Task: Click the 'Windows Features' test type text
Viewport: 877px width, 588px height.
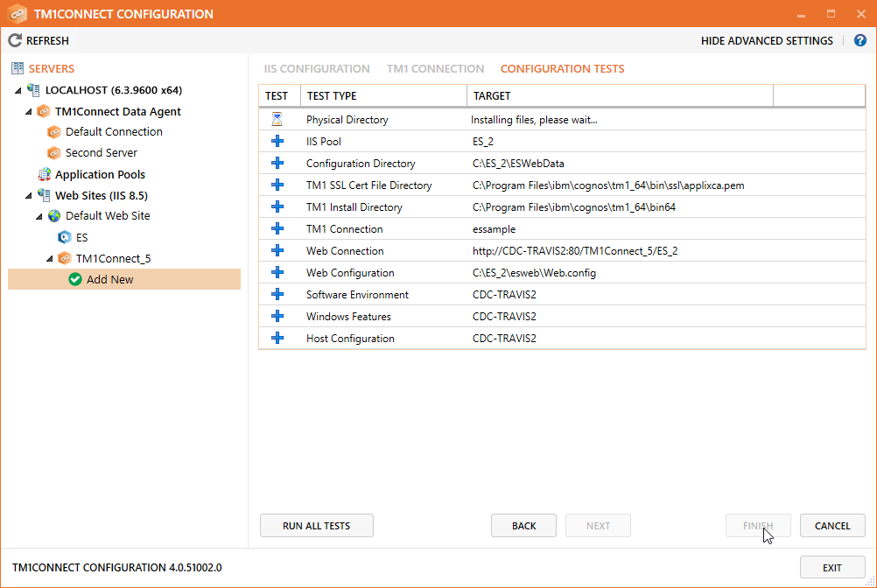Action: point(348,317)
